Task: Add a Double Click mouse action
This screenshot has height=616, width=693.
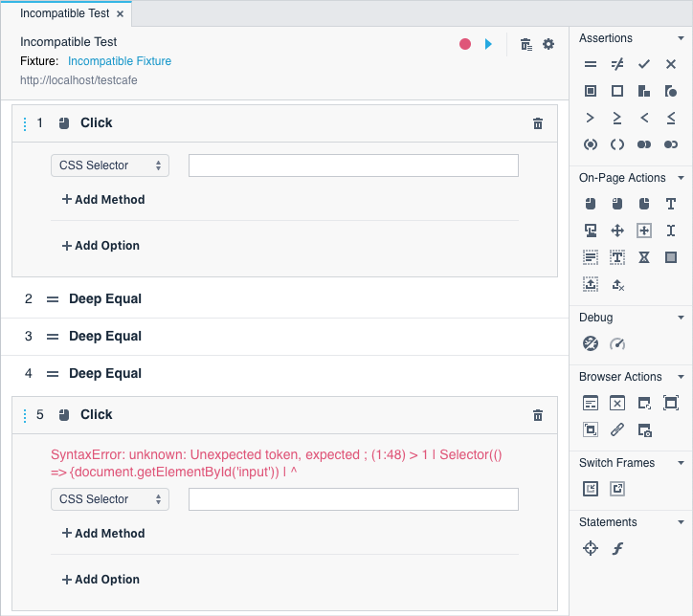Action: [x=617, y=204]
